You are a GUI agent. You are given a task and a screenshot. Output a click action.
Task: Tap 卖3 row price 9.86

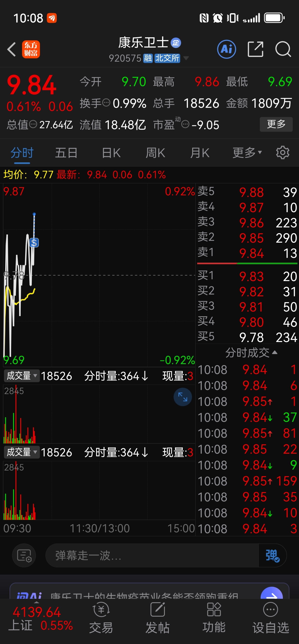[x=251, y=223]
